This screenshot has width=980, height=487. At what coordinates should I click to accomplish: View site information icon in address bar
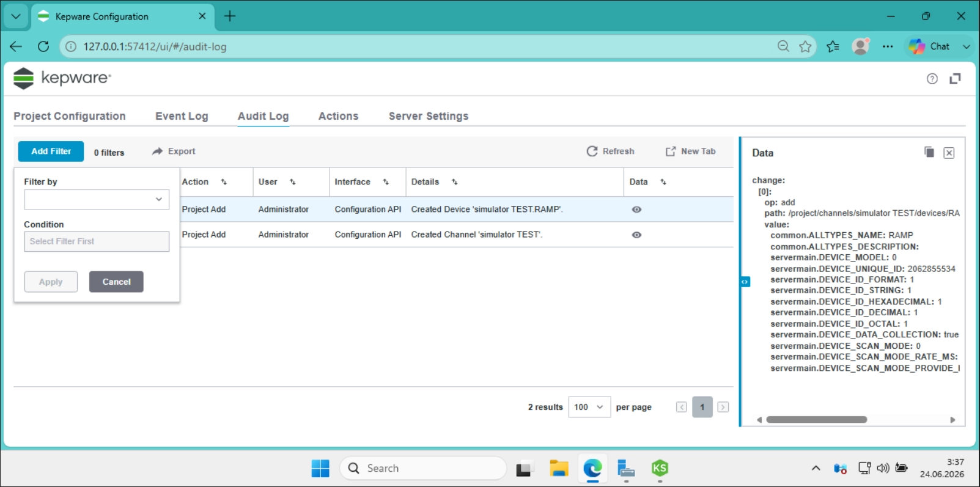click(71, 46)
